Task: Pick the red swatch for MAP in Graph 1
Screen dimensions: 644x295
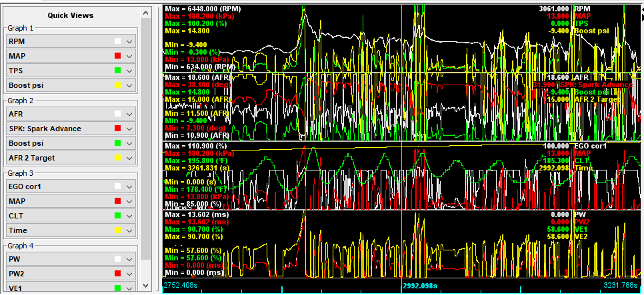Action: 119,56
